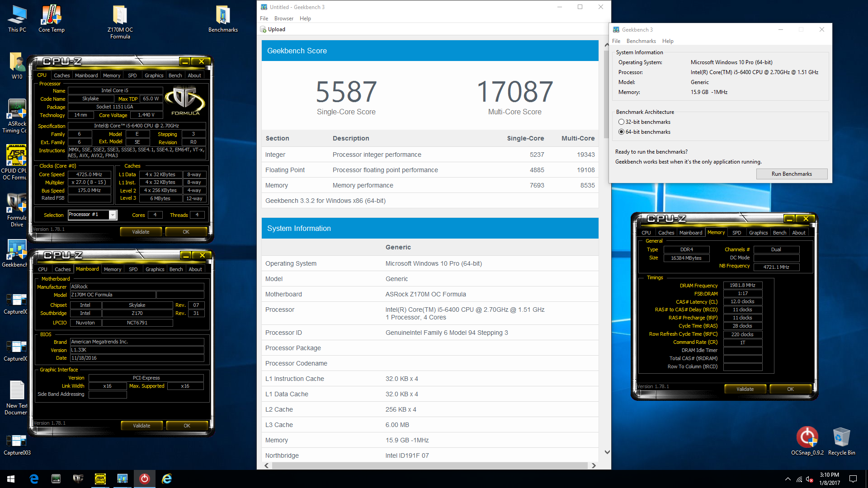This screenshot has height=488, width=868.
Task: Open File menu in Geekbench 3 launcher window
Action: (x=616, y=41)
